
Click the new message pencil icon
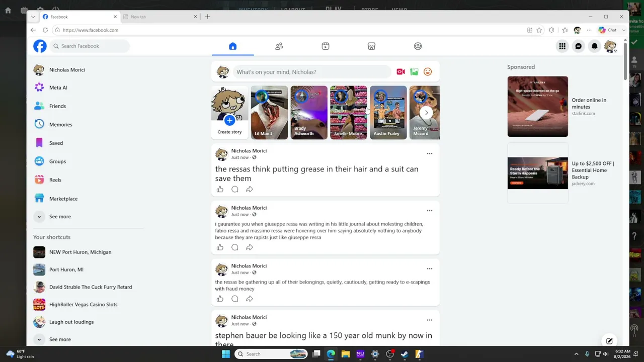pyautogui.click(x=609, y=341)
